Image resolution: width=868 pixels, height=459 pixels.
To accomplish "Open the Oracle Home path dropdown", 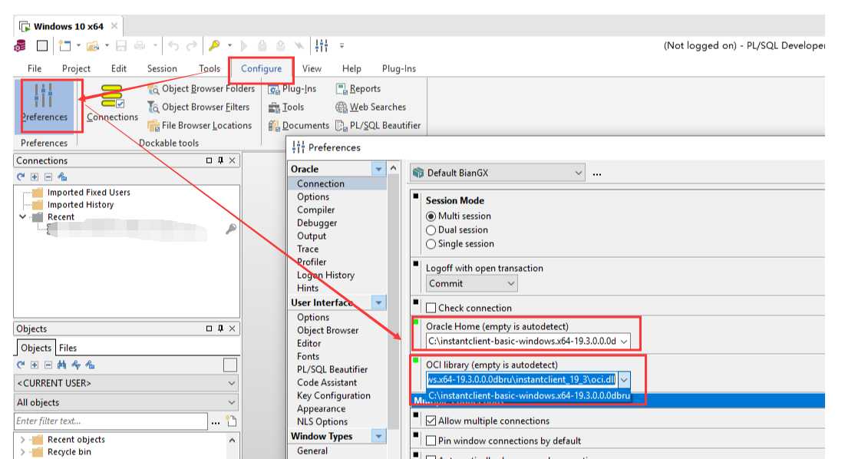I will [624, 342].
